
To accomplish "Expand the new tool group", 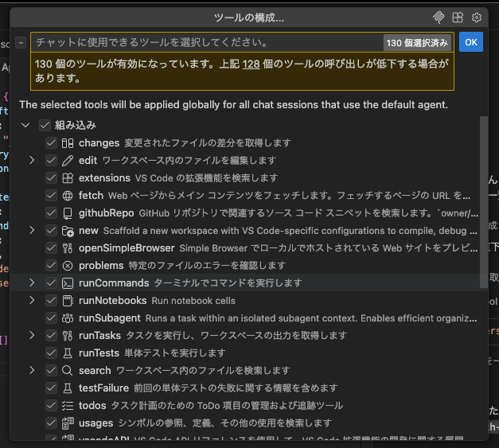I will (x=32, y=230).
